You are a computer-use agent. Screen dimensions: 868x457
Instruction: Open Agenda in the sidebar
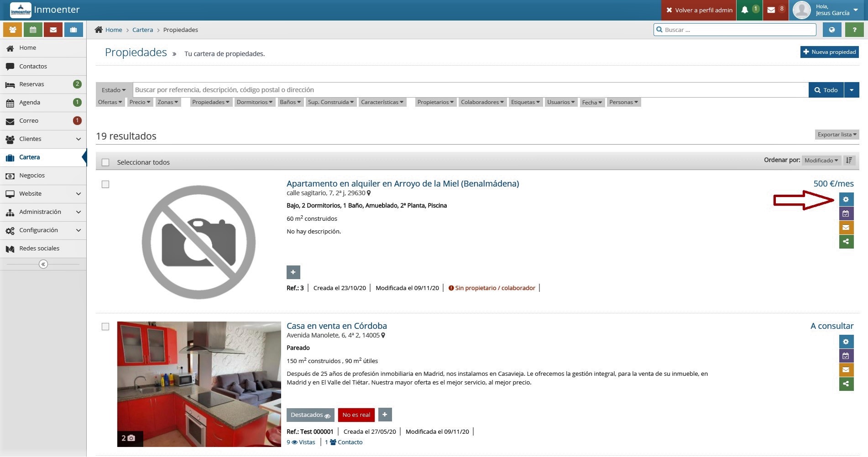tap(43, 103)
